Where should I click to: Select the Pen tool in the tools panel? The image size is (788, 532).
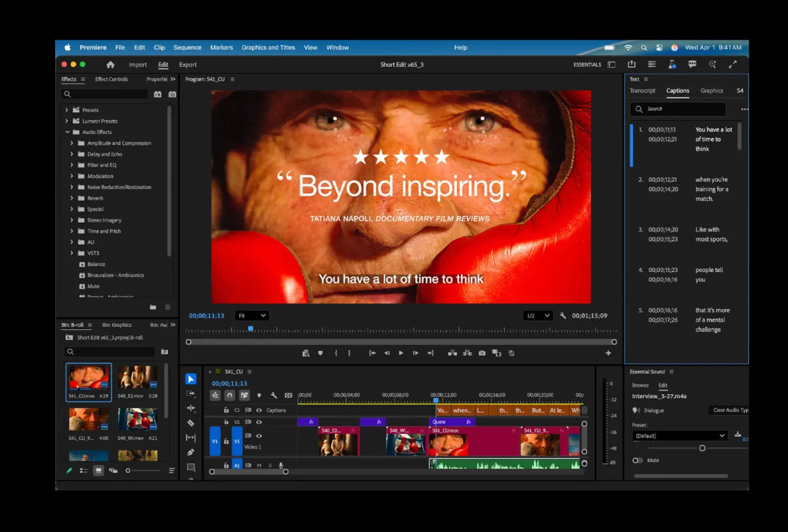point(190,452)
